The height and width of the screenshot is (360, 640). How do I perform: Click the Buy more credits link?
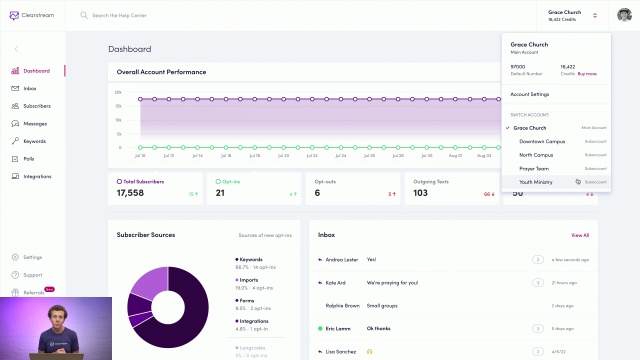tap(587, 74)
